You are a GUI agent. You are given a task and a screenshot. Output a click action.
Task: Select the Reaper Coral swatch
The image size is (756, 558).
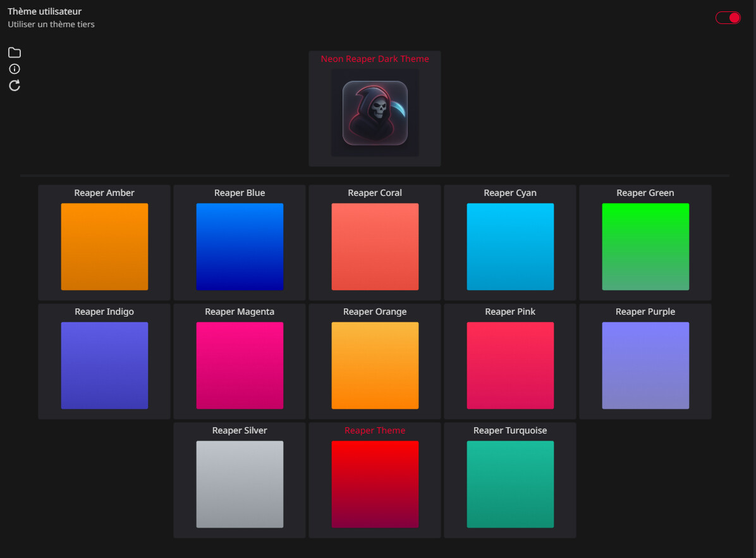coord(375,246)
